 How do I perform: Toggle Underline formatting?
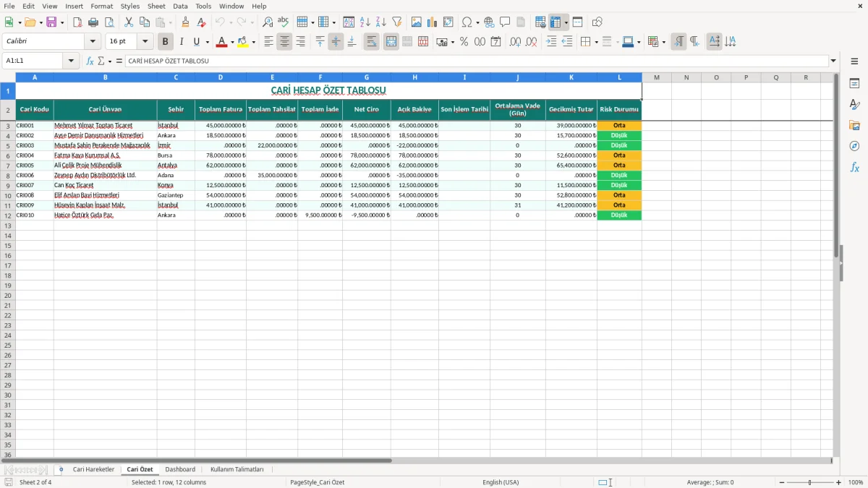196,42
